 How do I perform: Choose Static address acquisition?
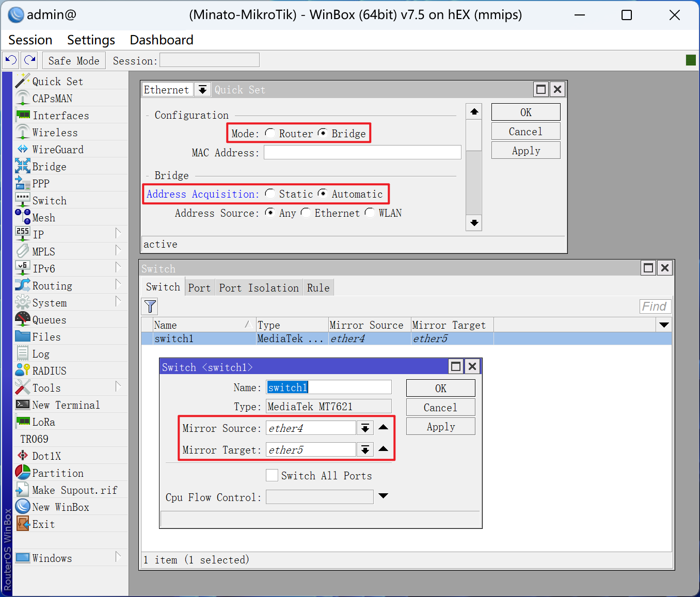coord(270,193)
